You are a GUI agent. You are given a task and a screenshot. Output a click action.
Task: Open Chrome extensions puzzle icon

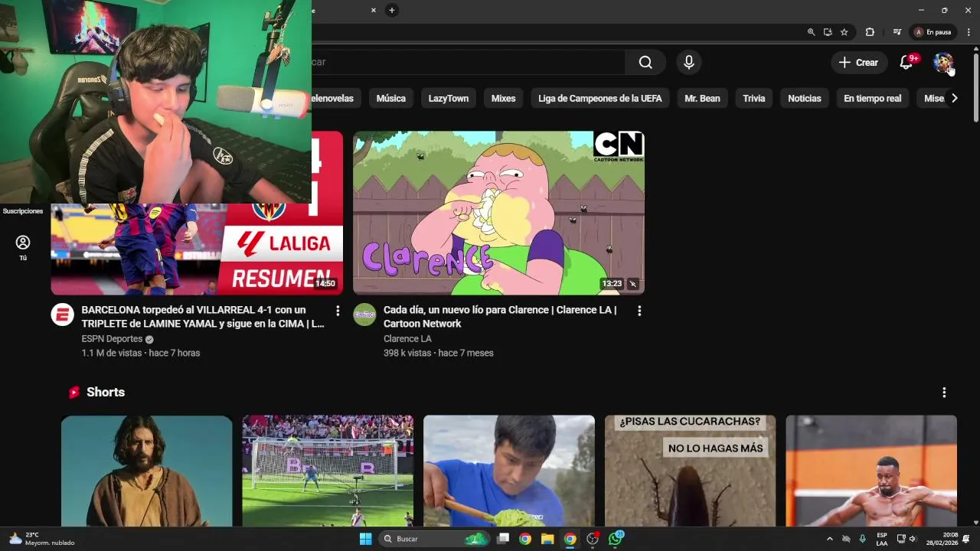870,32
